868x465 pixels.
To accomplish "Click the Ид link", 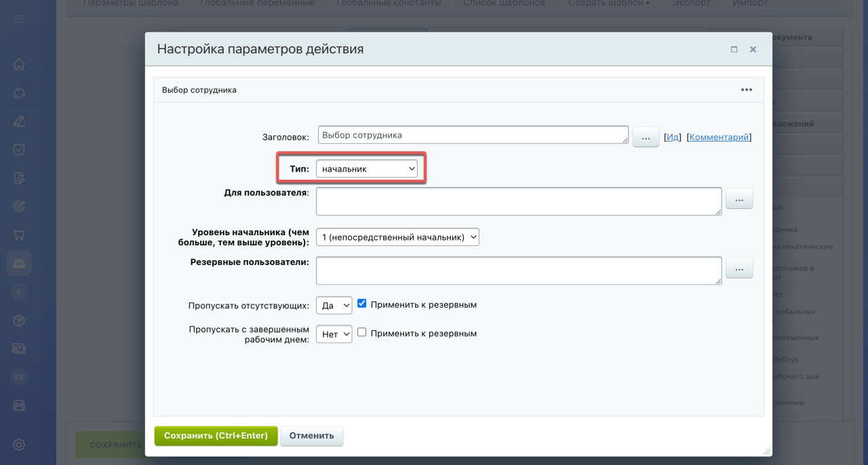I will pos(673,137).
